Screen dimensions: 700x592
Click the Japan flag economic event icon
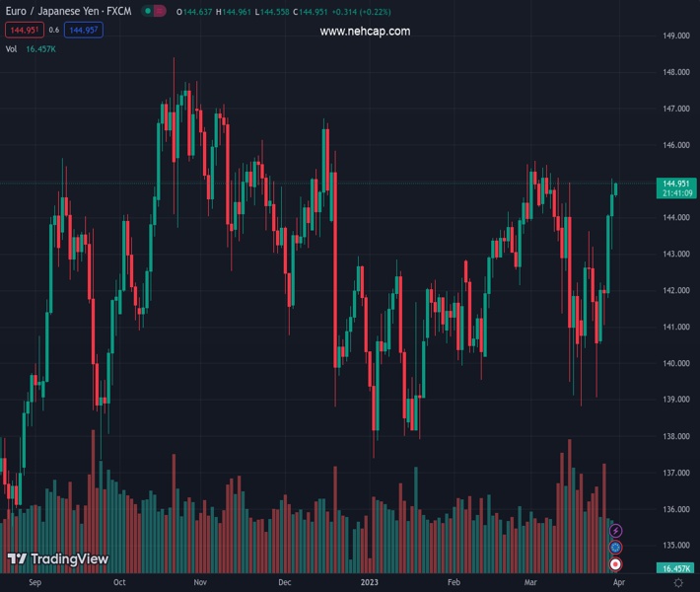point(616,563)
